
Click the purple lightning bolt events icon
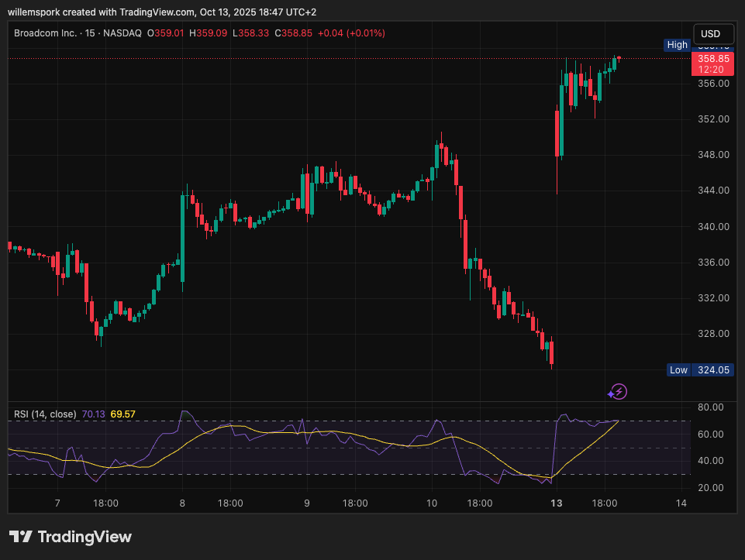tap(620, 392)
